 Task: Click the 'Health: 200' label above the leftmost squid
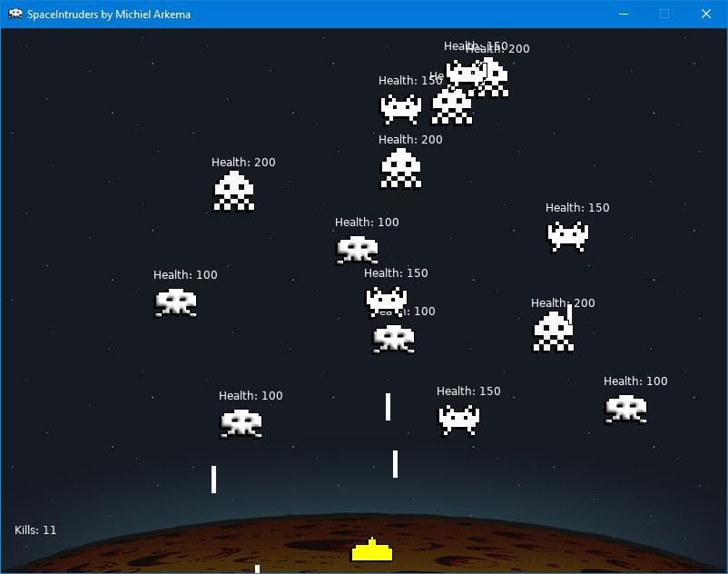coord(243,162)
